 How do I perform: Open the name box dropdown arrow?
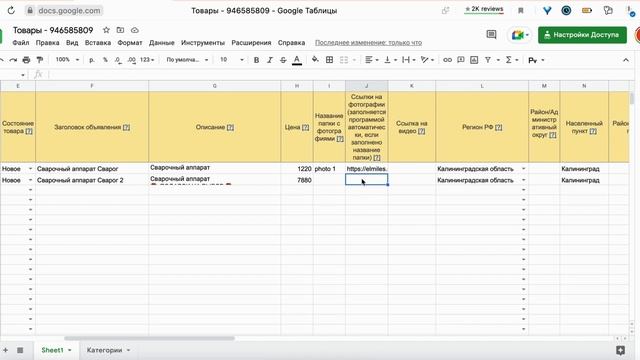click(x=23, y=75)
